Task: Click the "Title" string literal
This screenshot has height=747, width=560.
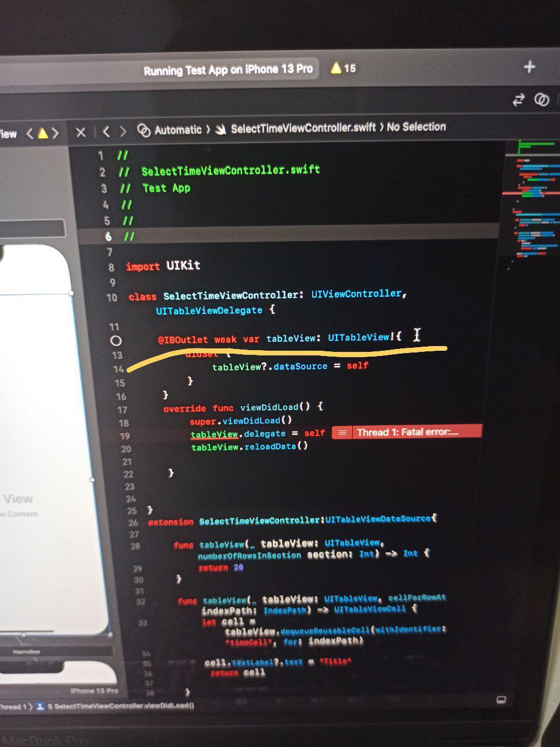Action: pyautogui.click(x=335, y=662)
